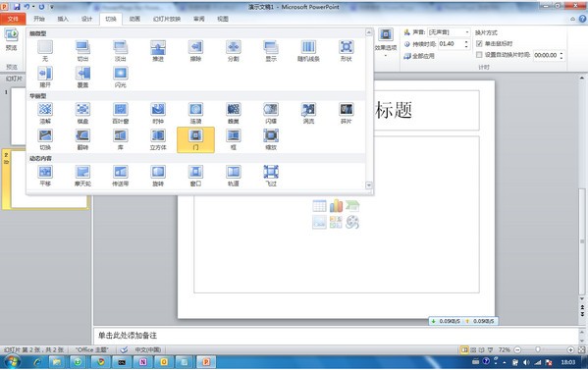Switch to Slide Sorter view button

pos(473,349)
